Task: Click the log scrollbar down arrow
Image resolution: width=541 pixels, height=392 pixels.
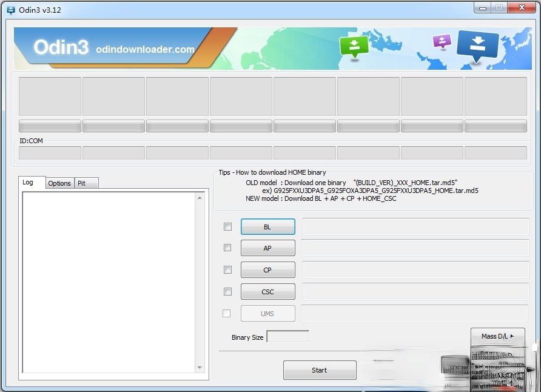Action: click(200, 368)
